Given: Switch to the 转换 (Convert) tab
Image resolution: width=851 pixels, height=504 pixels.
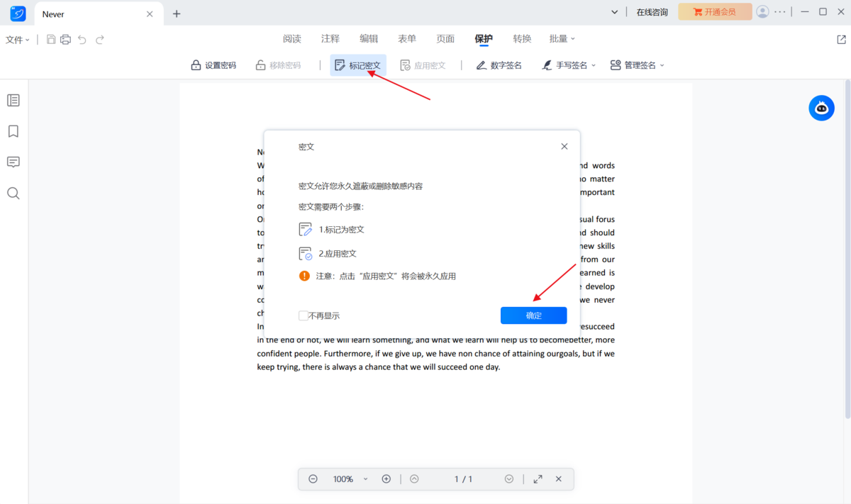Looking at the screenshot, I should (522, 38).
